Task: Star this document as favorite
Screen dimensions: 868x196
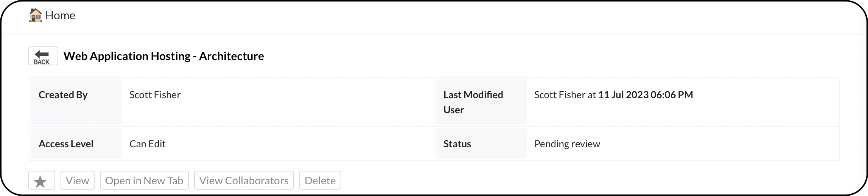Action: tap(42, 180)
